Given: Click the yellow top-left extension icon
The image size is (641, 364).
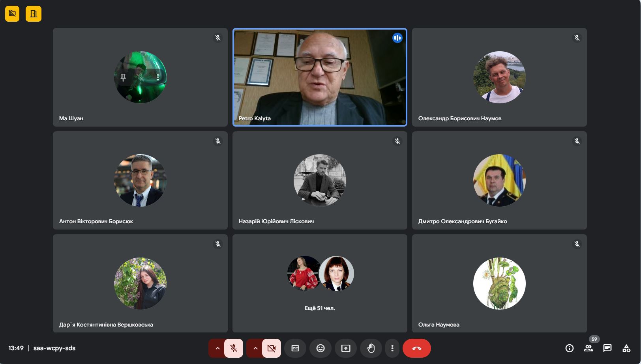Looking at the screenshot, I should [12, 14].
